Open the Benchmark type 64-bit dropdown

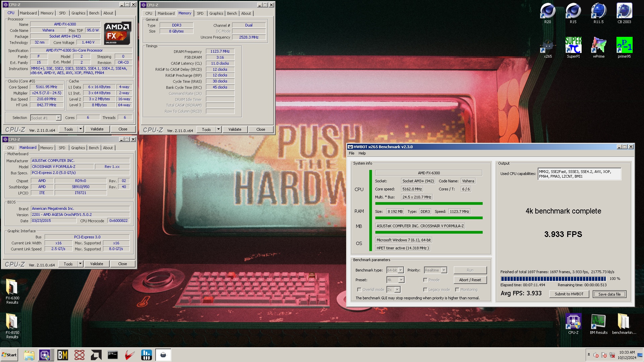pos(395,270)
